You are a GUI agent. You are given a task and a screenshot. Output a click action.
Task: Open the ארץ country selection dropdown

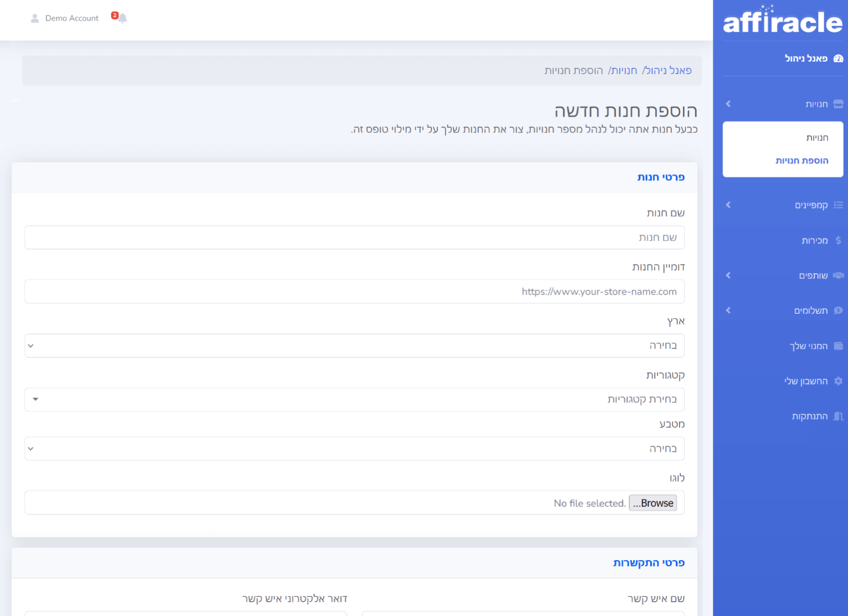coord(354,346)
